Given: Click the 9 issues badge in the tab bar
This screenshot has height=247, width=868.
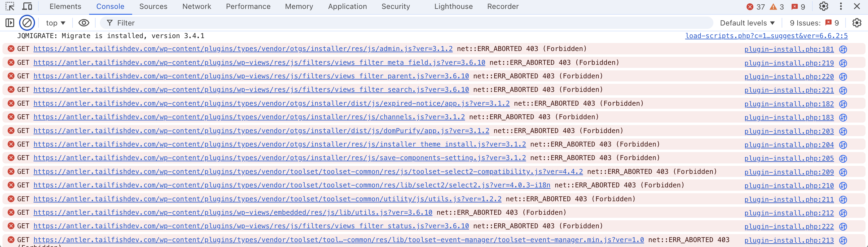Looking at the screenshot, I should coord(798,7).
